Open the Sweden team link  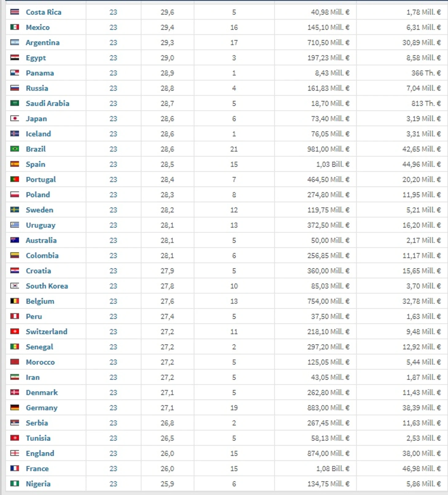coord(40,210)
